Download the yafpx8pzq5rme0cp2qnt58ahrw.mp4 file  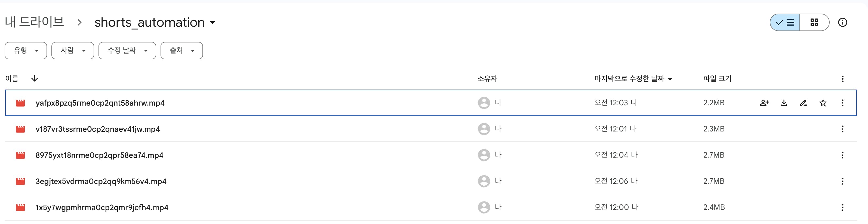pos(784,103)
